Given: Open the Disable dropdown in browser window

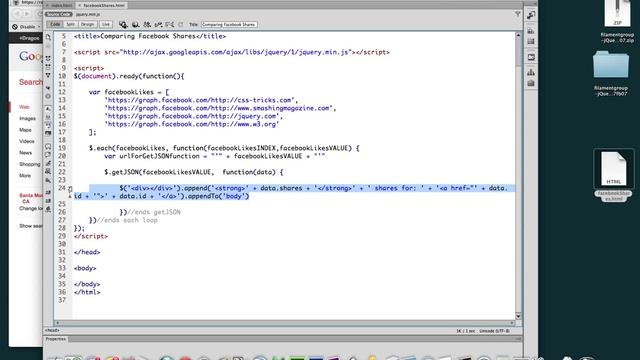Looking at the screenshot, I should point(26,27).
